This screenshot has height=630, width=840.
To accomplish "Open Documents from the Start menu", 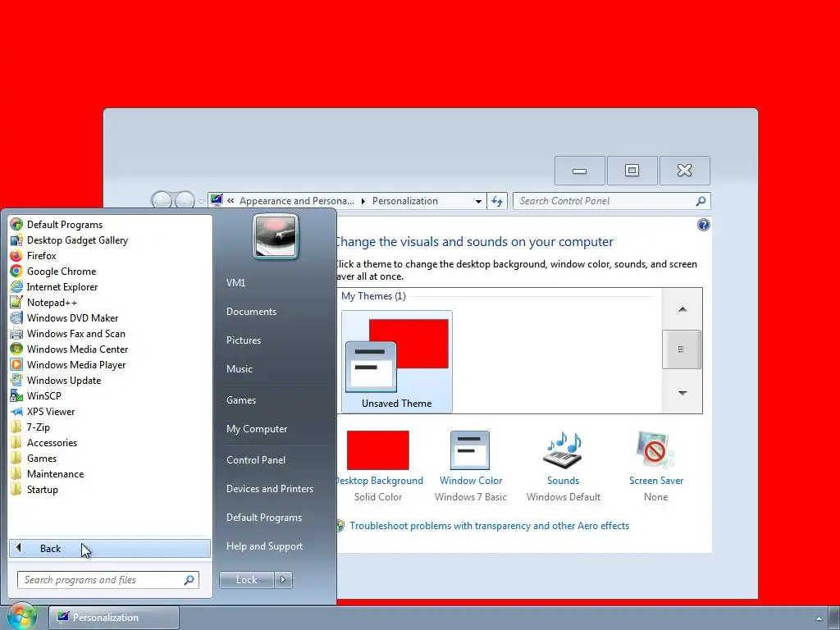I will point(251,311).
